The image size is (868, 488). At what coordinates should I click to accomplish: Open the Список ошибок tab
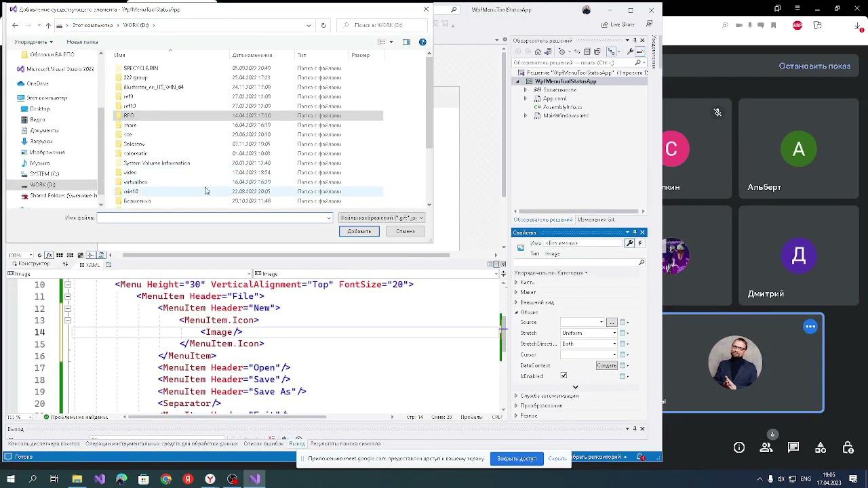click(264, 444)
